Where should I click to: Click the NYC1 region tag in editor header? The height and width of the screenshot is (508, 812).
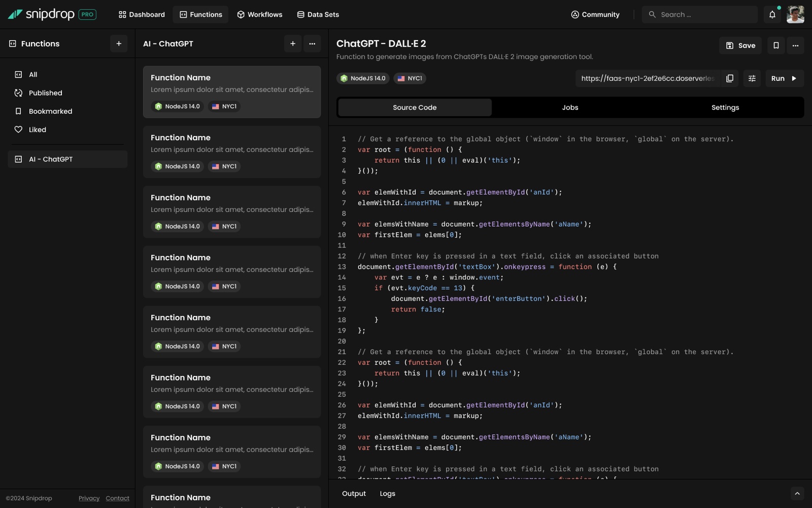[410, 78]
